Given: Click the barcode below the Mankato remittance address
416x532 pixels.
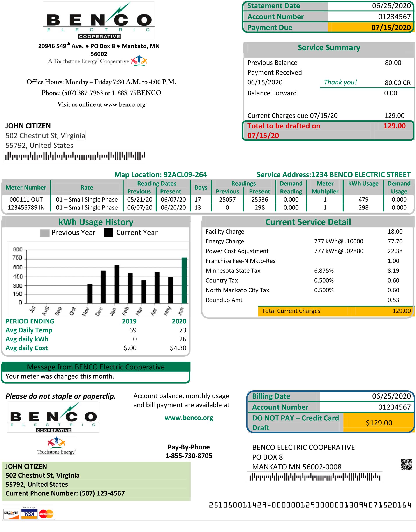Looking at the screenshot, I should 314,477.
